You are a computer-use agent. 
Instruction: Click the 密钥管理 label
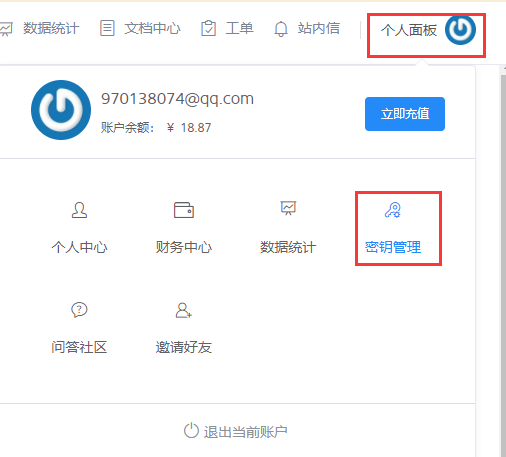coord(393,247)
